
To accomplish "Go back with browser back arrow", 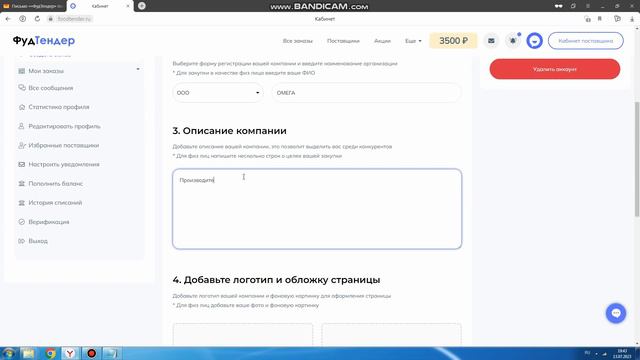I will [x=8, y=19].
